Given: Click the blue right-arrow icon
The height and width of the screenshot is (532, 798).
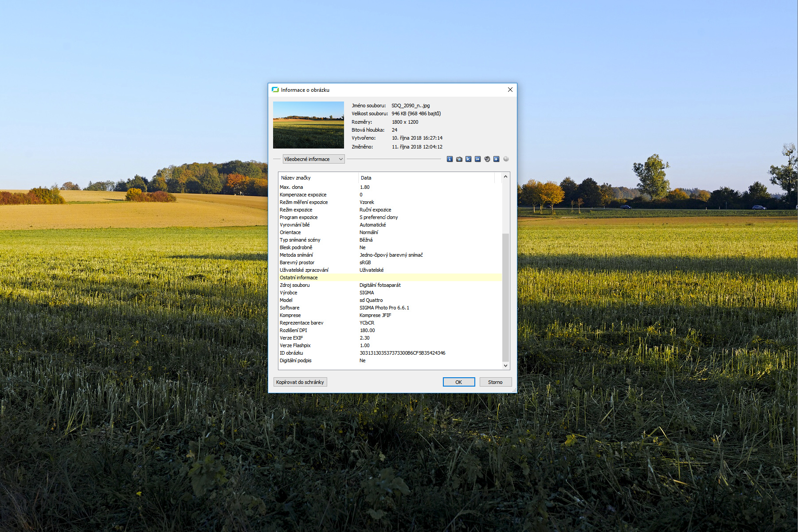Looking at the screenshot, I should click(x=477, y=159).
